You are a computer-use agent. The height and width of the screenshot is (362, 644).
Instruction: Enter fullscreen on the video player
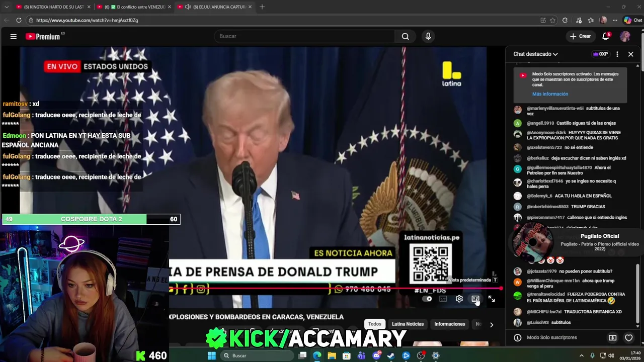492,299
